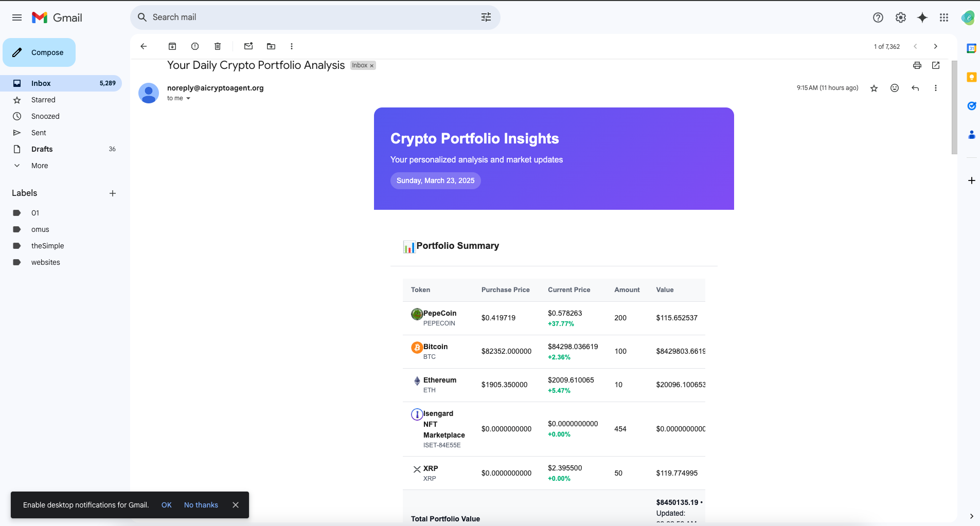
Task: Click the Gmail logo
Action: (57, 17)
